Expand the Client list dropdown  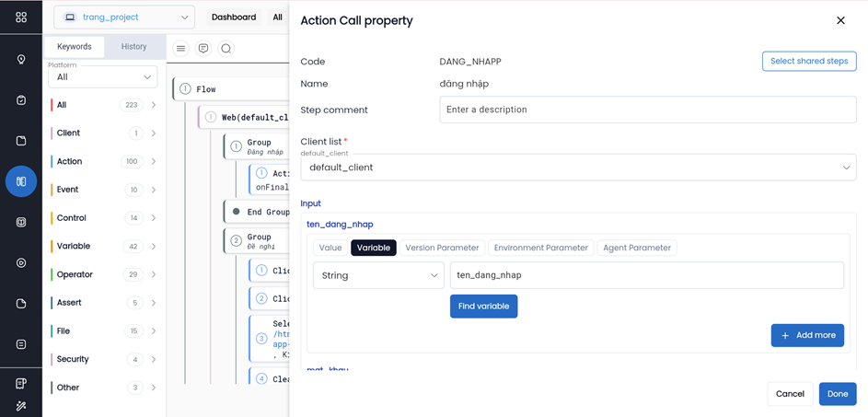[578, 168]
